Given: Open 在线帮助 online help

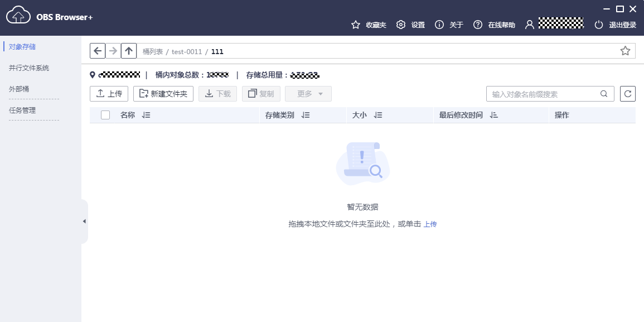Looking at the screenshot, I should (x=494, y=25).
